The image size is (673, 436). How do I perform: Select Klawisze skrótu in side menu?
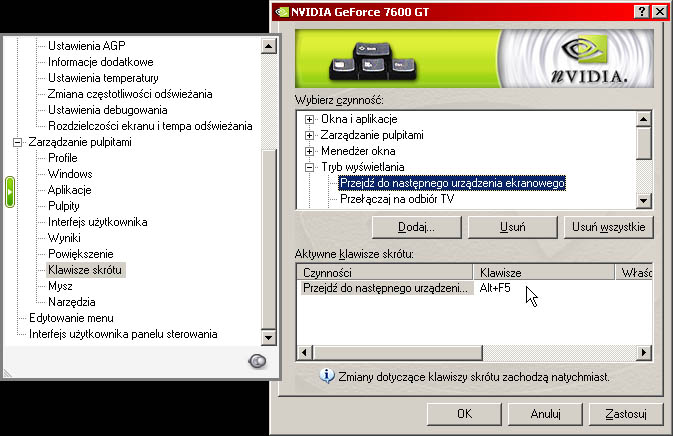[85, 270]
